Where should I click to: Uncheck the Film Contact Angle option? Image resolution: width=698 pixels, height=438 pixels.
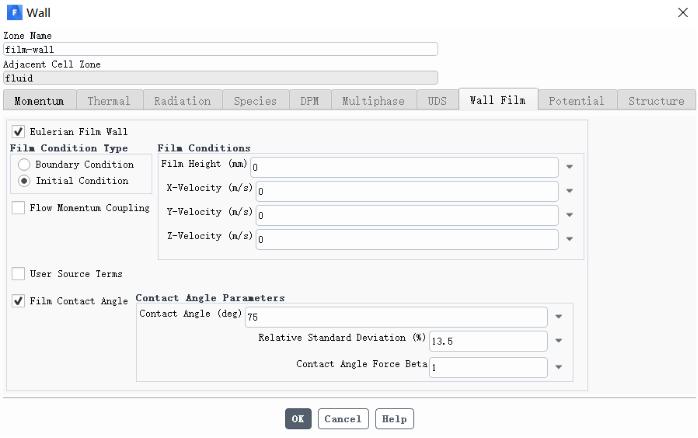click(x=19, y=300)
